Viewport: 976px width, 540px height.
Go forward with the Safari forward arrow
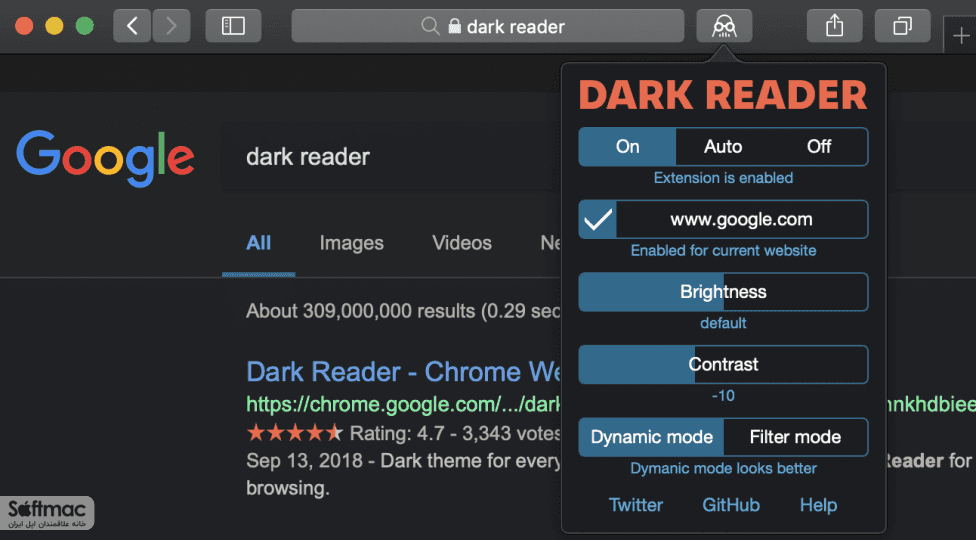click(x=171, y=26)
